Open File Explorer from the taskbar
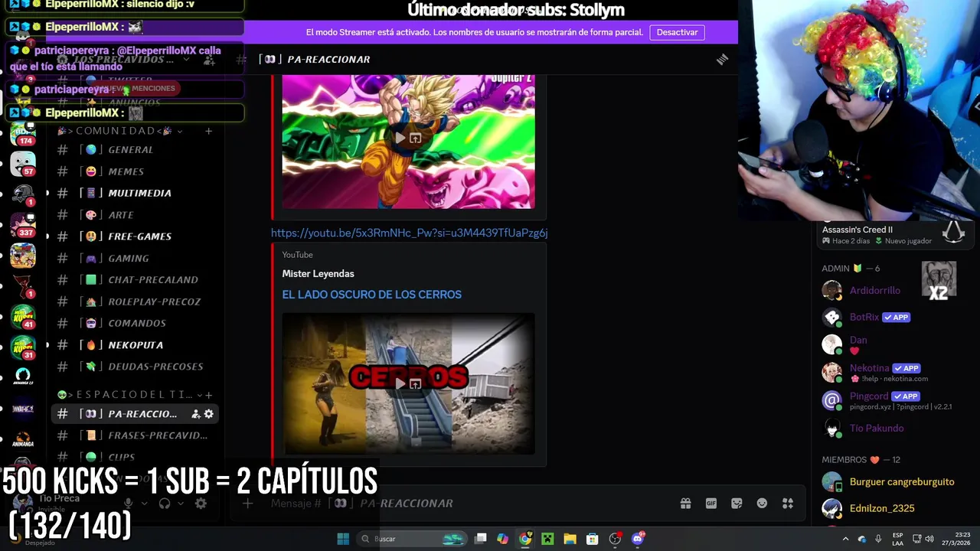This screenshot has height=551, width=980. 570,539
